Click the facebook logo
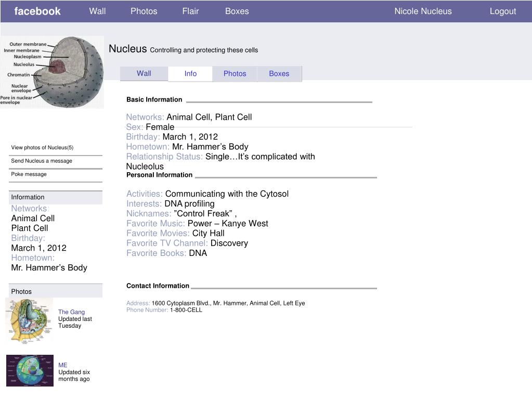This screenshot has height=399, width=532. pos(37,11)
